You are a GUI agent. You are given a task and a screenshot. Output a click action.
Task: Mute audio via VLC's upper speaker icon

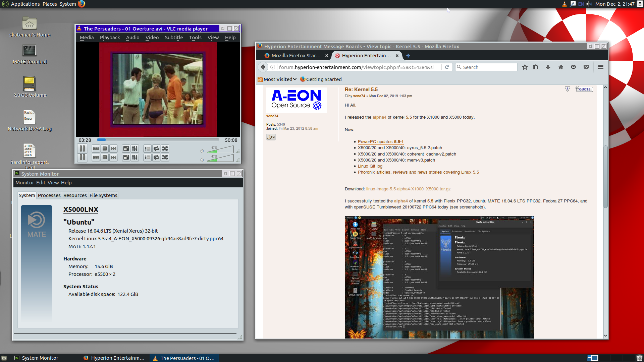tap(202, 151)
